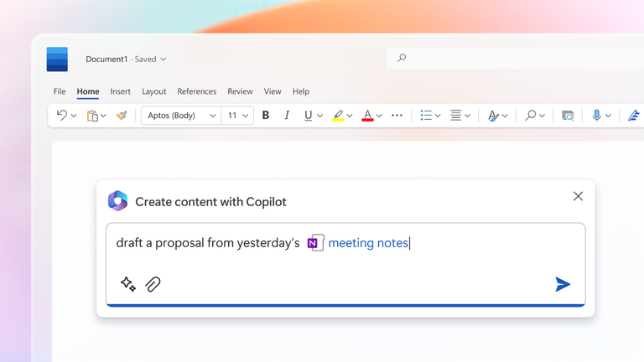Screen dimensions: 644x362
Task: Click the Styles icon
Action: (493, 116)
